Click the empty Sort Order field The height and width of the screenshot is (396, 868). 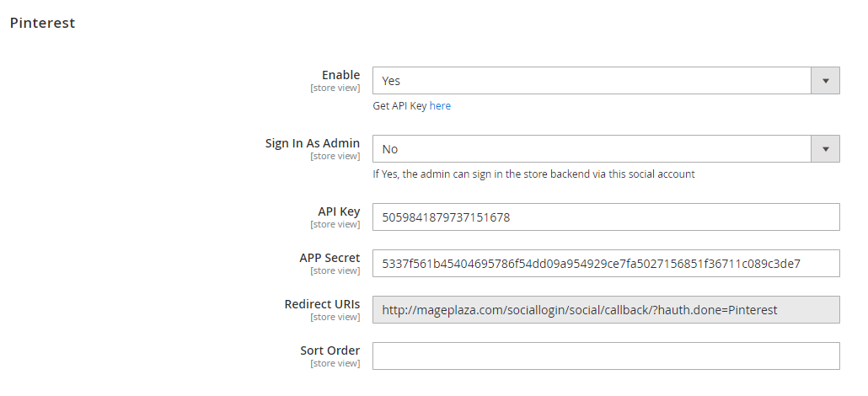(606, 356)
